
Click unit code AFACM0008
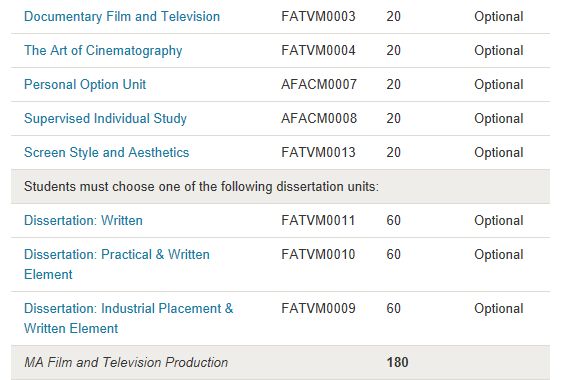pos(319,118)
